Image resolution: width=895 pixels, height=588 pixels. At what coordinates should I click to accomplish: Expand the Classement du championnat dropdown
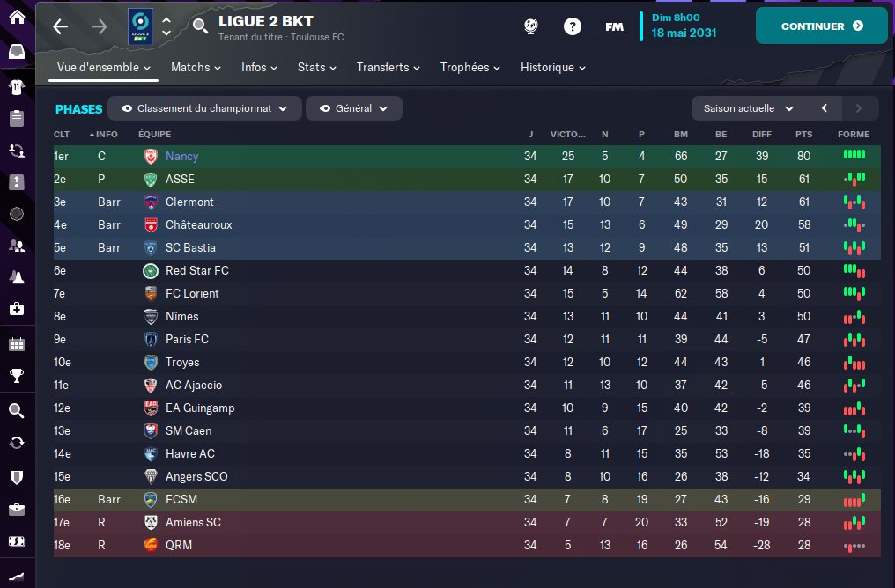[x=204, y=108]
